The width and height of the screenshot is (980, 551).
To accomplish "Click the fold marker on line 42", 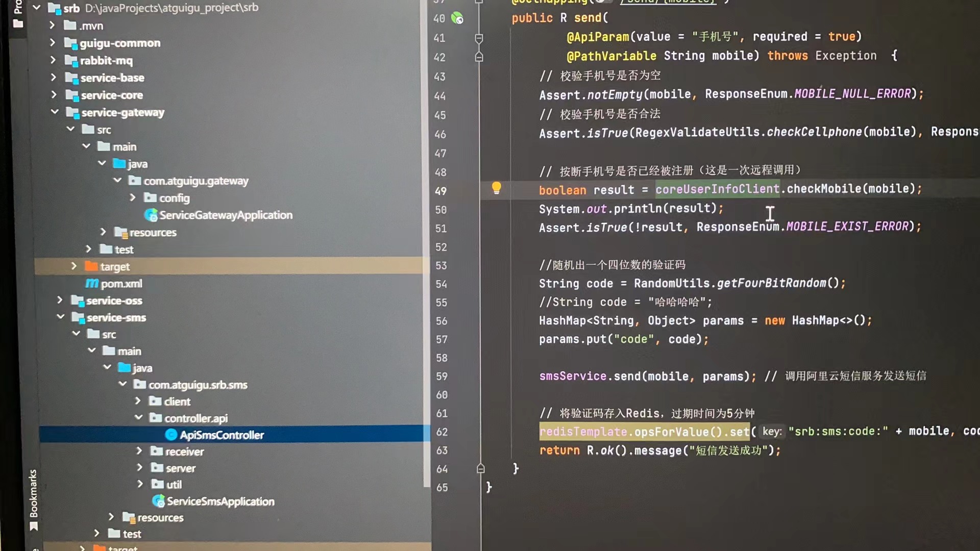I will click(x=479, y=57).
